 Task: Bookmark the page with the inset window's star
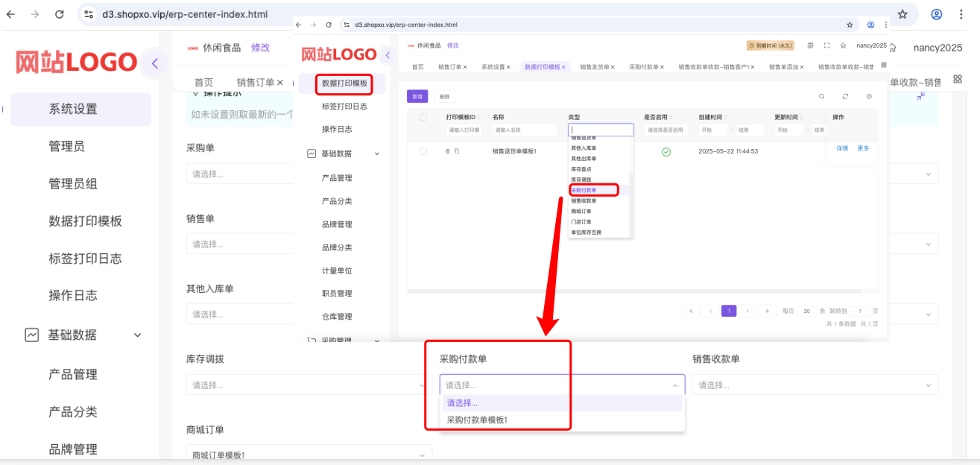pyautogui.click(x=849, y=25)
